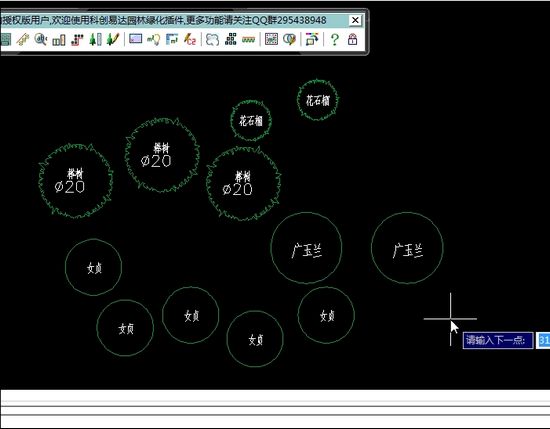Click the command line area at bottom
Image resolution: width=550 pixels, height=429 pixels.
click(275, 408)
